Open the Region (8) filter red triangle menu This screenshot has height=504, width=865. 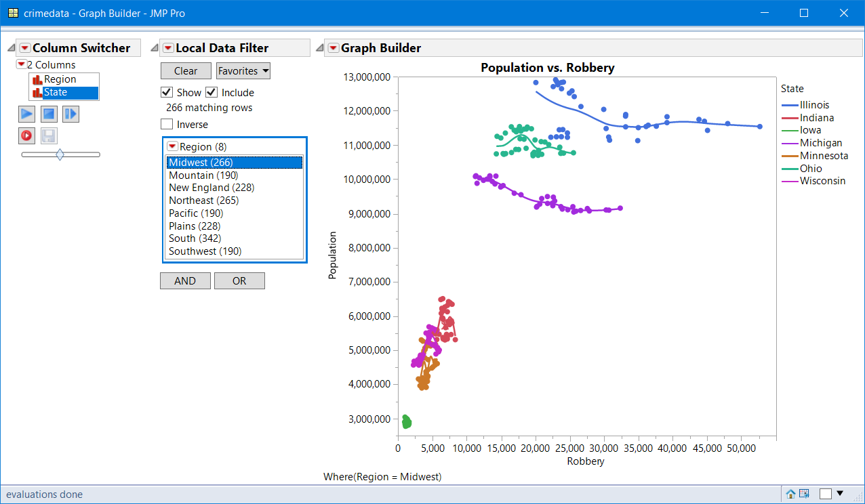pos(172,146)
